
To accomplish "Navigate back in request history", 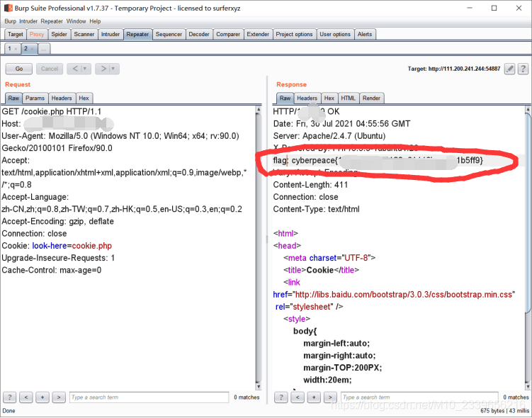I will point(75,69).
